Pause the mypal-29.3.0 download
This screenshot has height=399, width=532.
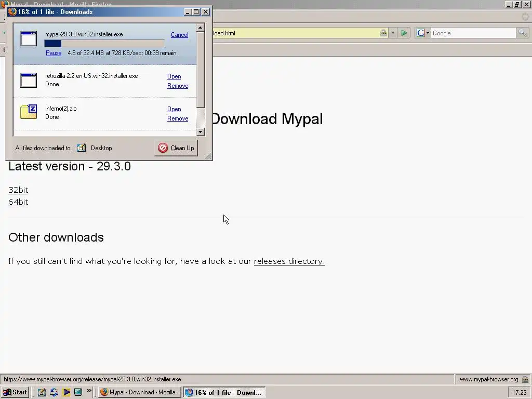point(54,53)
